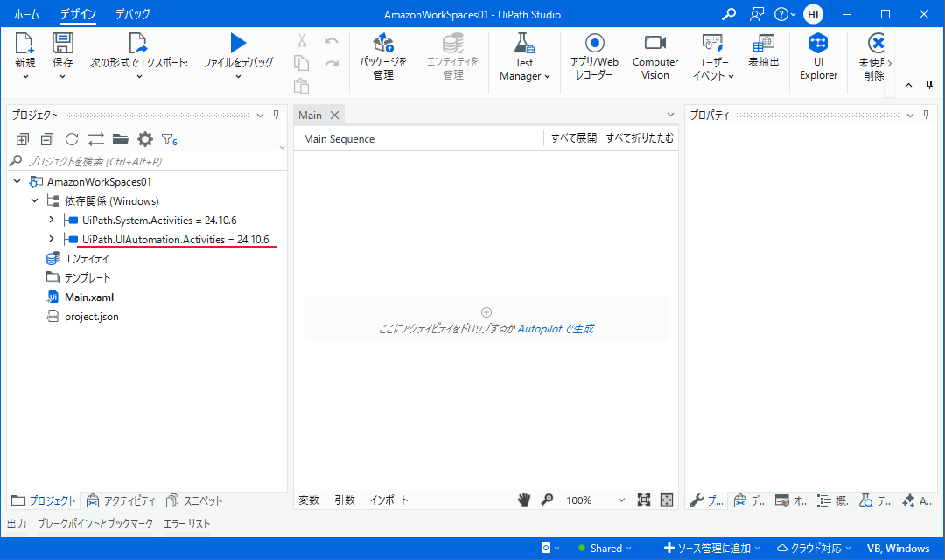Image resolution: width=945 pixels, height=560 pixels.
Task: Pin the Project panel
Action: [x=276, y=115]
